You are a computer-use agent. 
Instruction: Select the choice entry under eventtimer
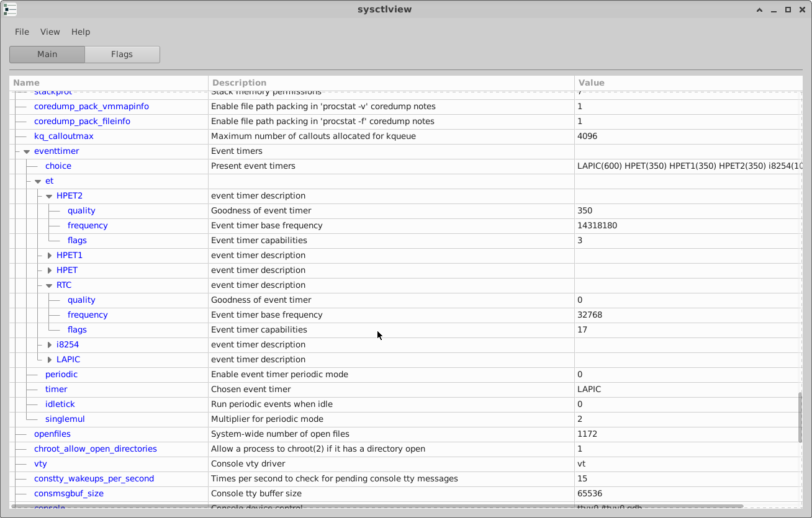point(58,166)
